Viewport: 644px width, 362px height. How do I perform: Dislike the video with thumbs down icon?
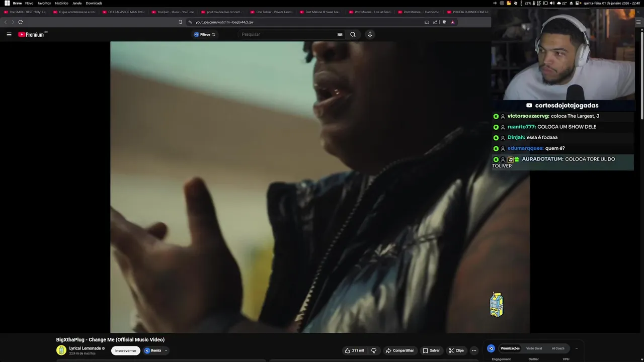point(374,350)
